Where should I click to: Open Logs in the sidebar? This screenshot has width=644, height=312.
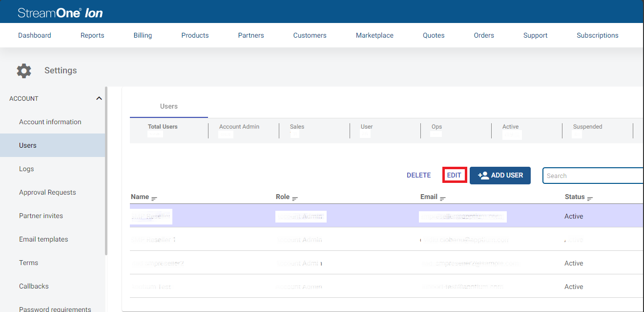[x=26, y=169]
